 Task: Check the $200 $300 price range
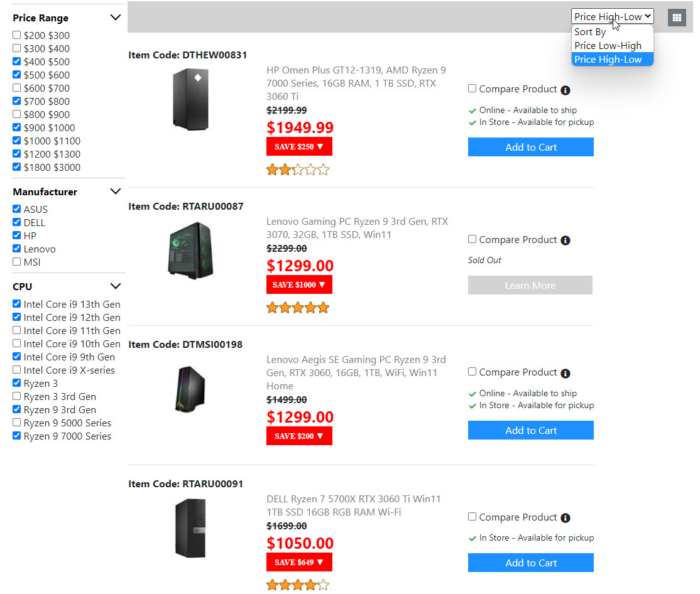[17, 35]
